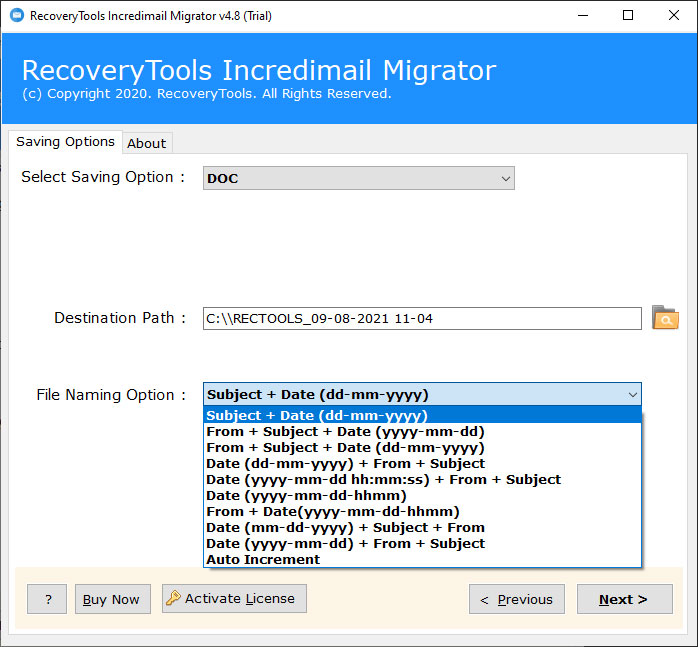Choose highlighted Subject + Date (dd-mm-yyyy) list entry
Image resolution: width=698 pixels, height=647 pixels.
pos(422,415)
